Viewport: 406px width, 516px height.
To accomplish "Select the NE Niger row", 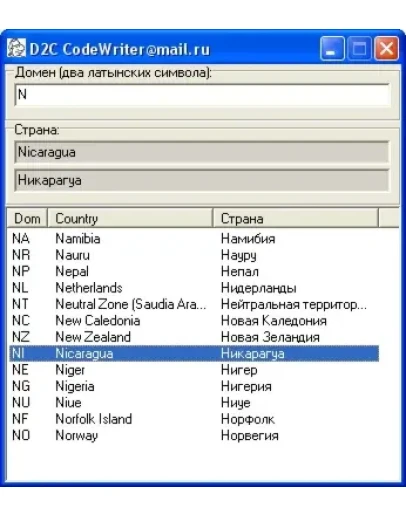I will [194, 370].
